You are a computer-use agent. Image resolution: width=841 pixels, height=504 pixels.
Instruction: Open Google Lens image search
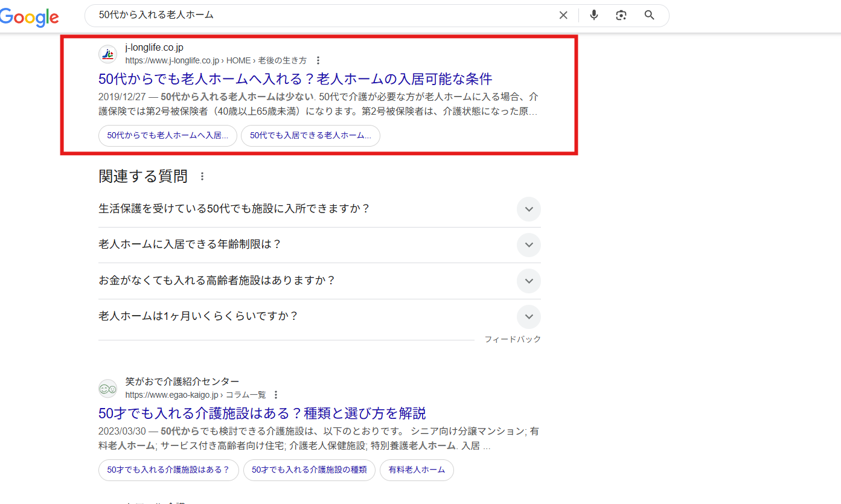[x=621, y=15]
